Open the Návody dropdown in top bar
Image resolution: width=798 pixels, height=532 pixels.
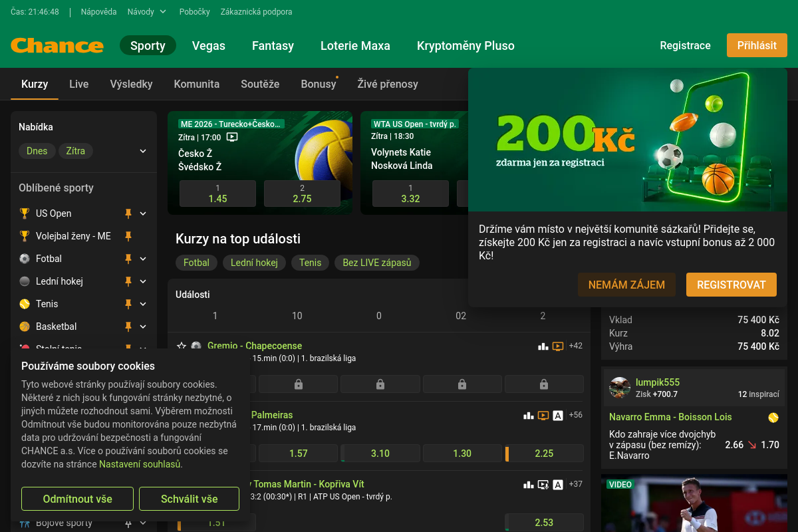pos(147,12)
